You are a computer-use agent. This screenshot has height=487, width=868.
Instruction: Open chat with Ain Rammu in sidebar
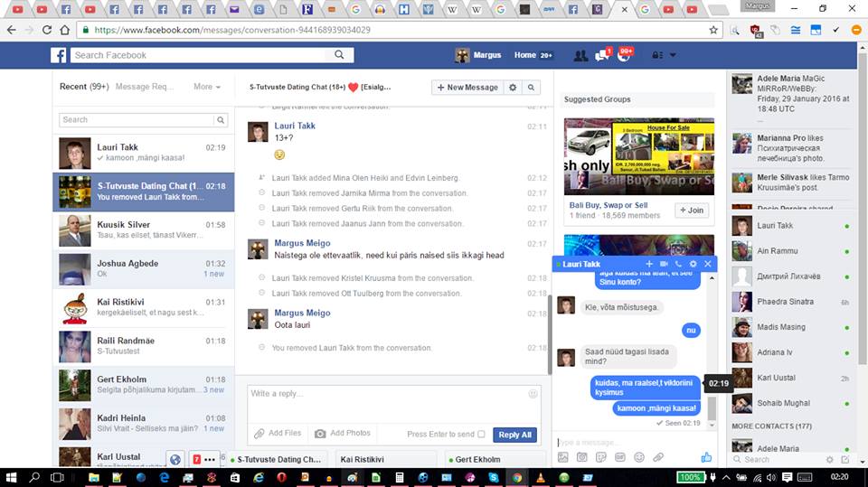[x=792, y=251]
